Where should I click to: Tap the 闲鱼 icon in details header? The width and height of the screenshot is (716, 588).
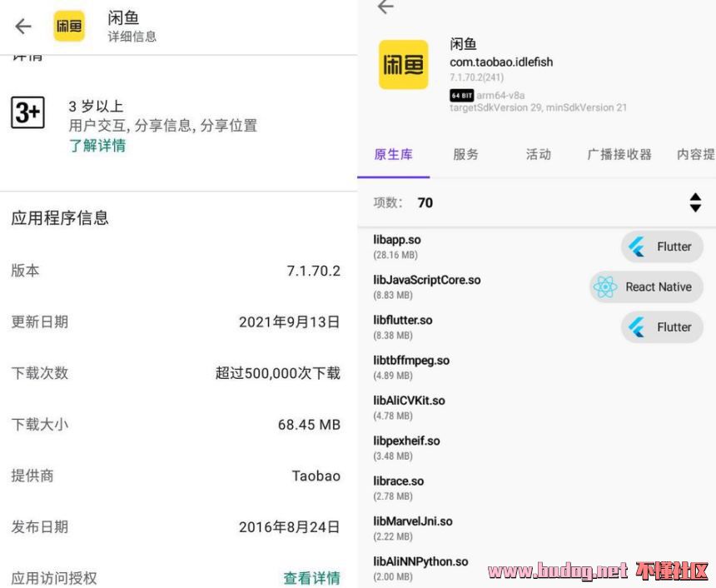point(69,26)
